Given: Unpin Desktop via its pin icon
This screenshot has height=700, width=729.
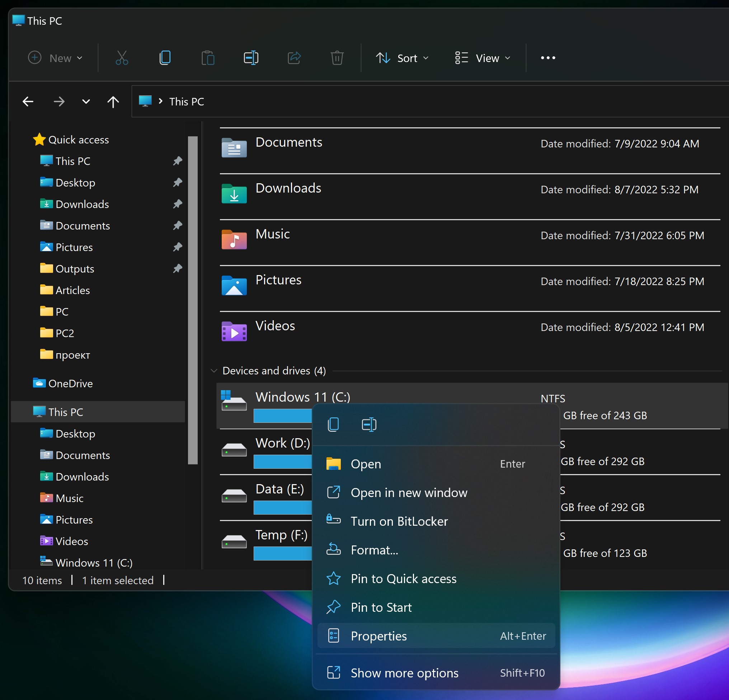Looking at the screenshot, I should (x=178, y=183).
